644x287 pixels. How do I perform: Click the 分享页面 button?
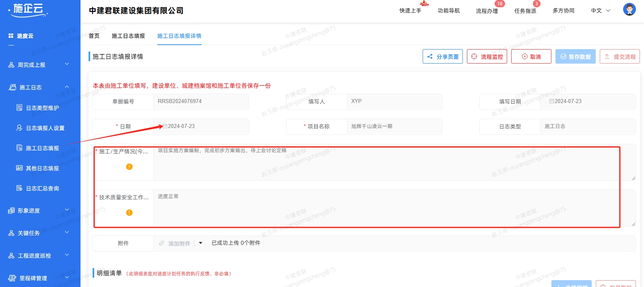pyautogui.click(x=443, y=57)
